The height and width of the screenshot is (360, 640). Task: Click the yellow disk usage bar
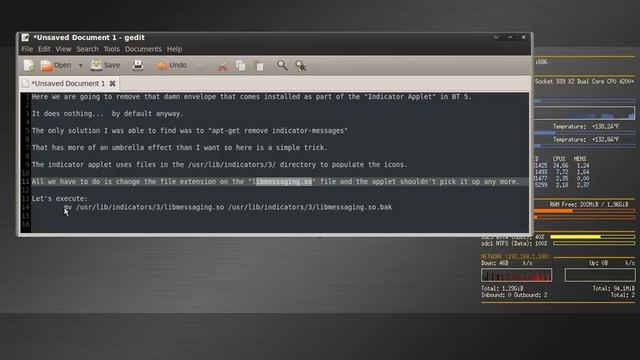point(593,237)
